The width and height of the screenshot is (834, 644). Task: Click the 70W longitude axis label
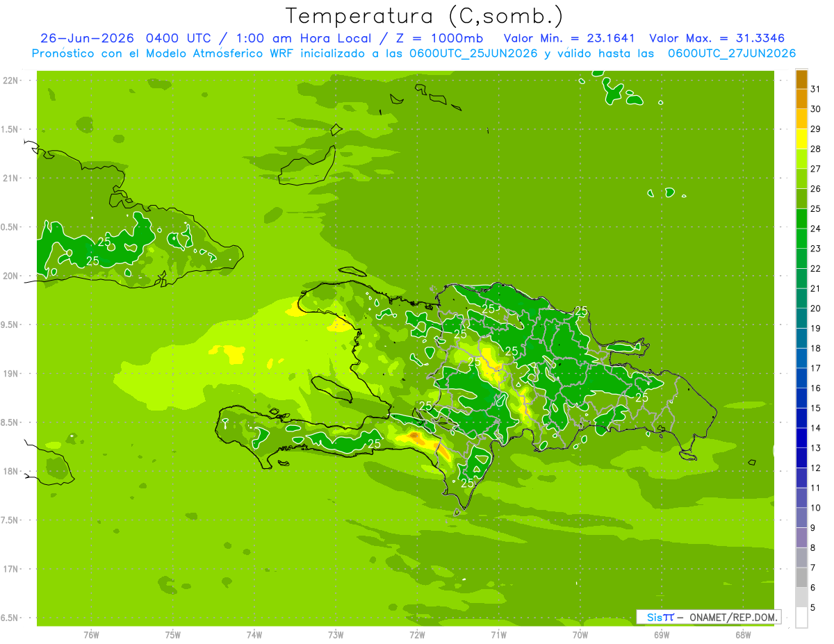point(580,634)
